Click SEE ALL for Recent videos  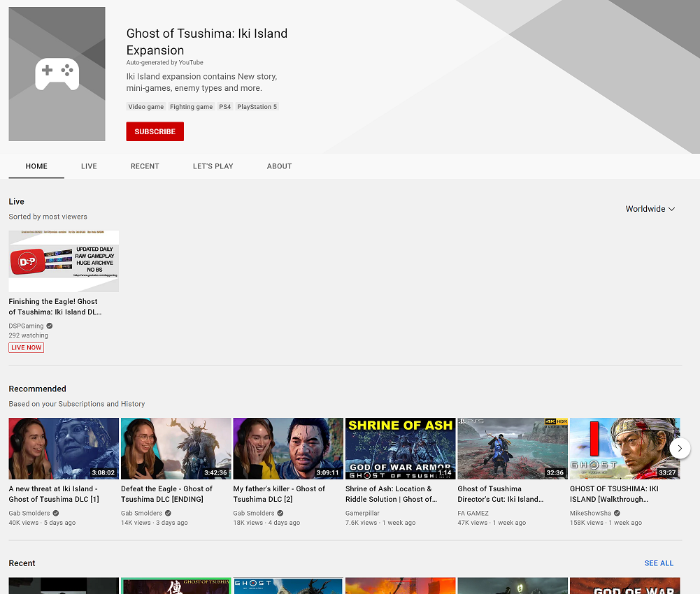pos(659,563)
